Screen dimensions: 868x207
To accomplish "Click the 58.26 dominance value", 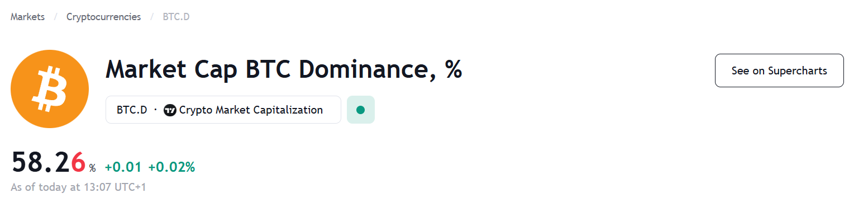I will pyautogui.click(x=49, y=163).
